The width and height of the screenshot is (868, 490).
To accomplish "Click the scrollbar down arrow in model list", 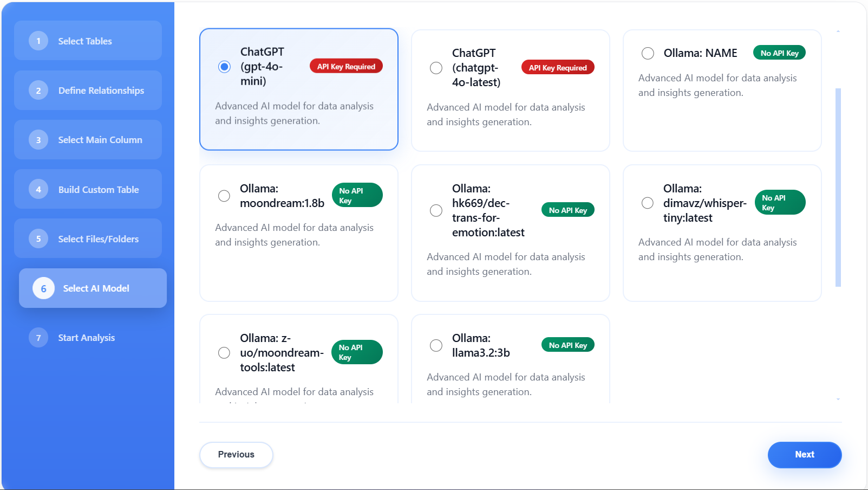I will tap(838, 399).
